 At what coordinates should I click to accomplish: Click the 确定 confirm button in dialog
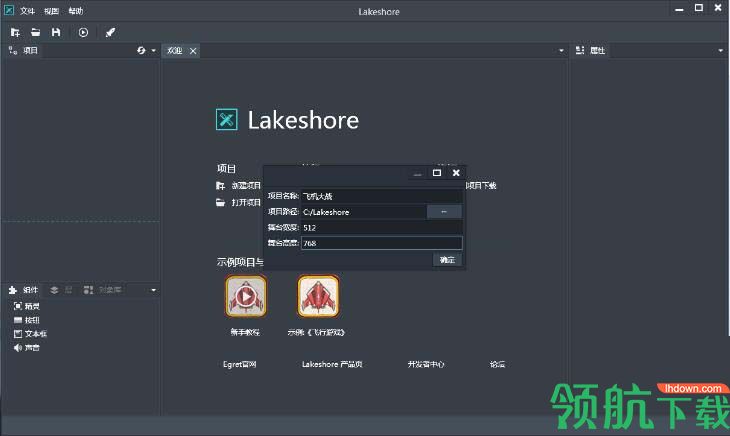pos(447,260)
